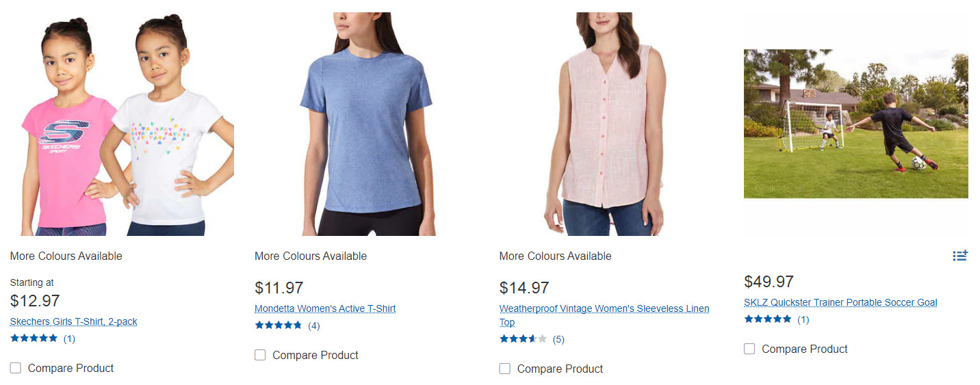This screenshot has height=385, width=980.
Task: Select Compare Product for SKLZ Soccer Goal
Action: (x=749, y=349)
